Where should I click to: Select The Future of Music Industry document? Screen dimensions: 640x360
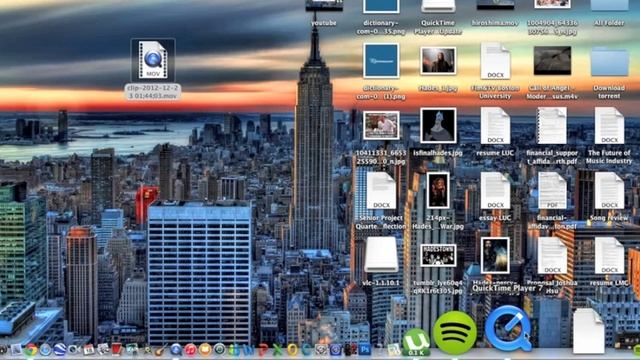click(x=609, y=125)
